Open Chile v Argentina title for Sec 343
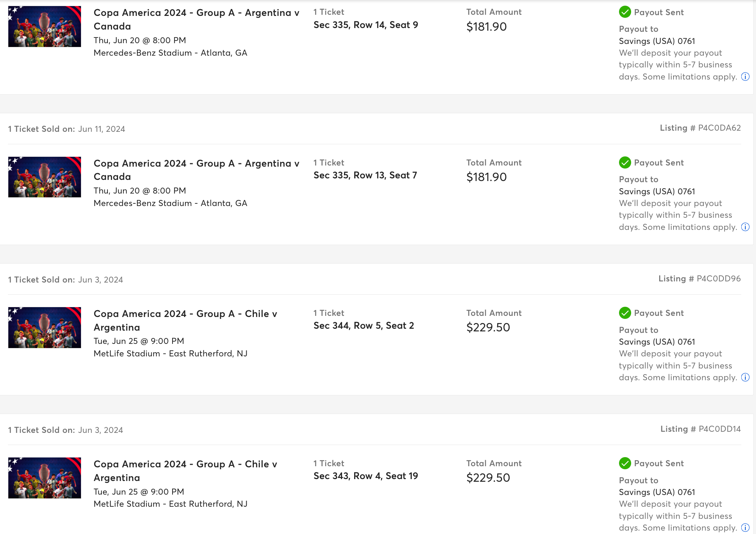The width and height of the screenshot is (756, 534). point(185,471)
